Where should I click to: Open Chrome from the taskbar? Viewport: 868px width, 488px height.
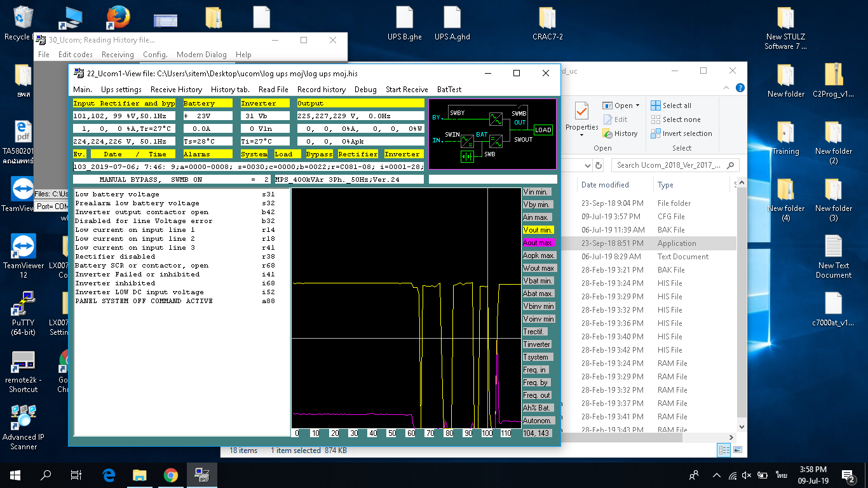tap(171, 475)
